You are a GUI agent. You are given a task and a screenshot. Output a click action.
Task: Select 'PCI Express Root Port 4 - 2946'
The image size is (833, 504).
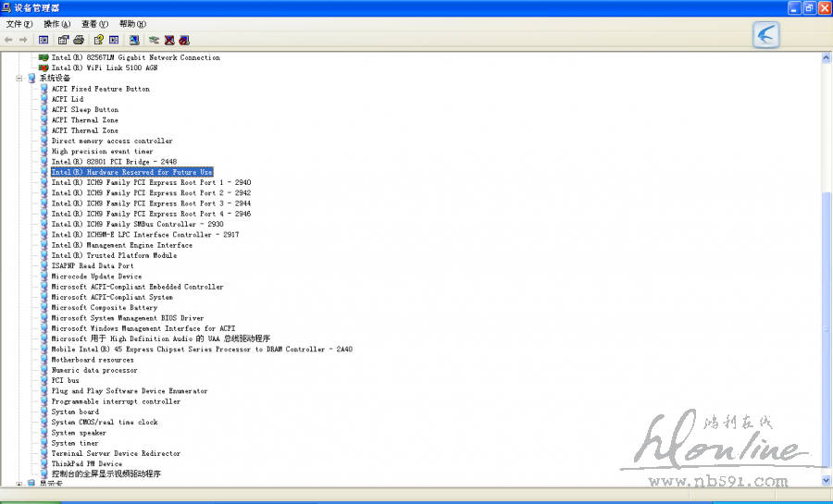point(152,214)
